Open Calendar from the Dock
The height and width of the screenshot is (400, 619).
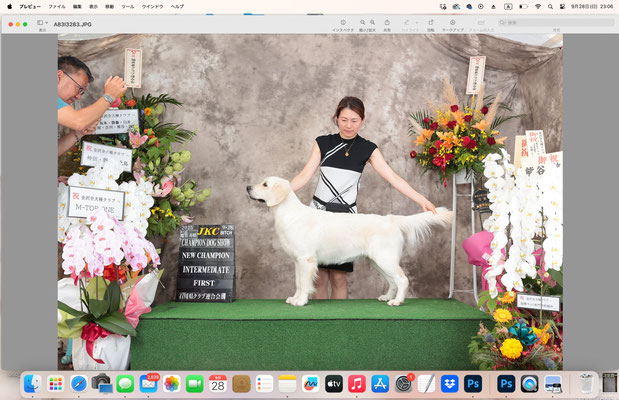pos(218,384)
